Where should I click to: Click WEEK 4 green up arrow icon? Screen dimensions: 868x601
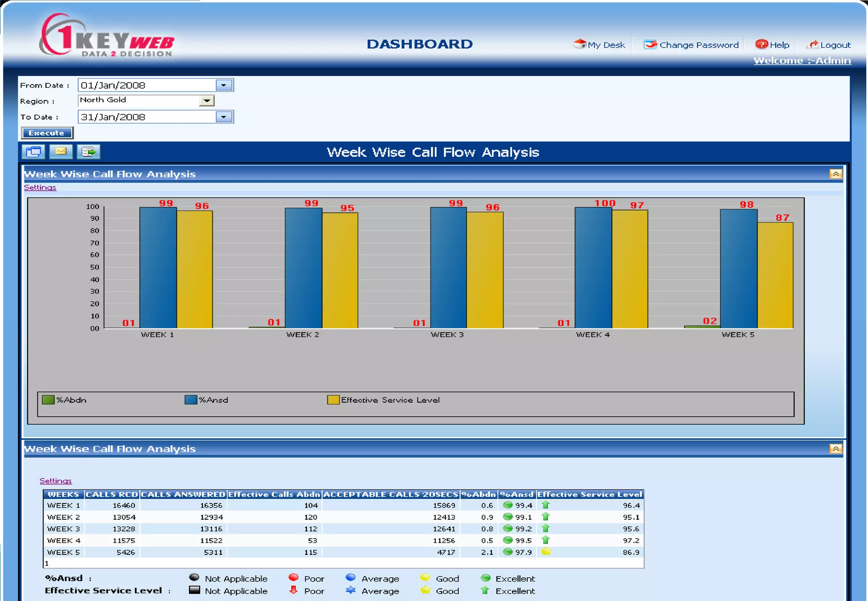(x=546, y=540)
